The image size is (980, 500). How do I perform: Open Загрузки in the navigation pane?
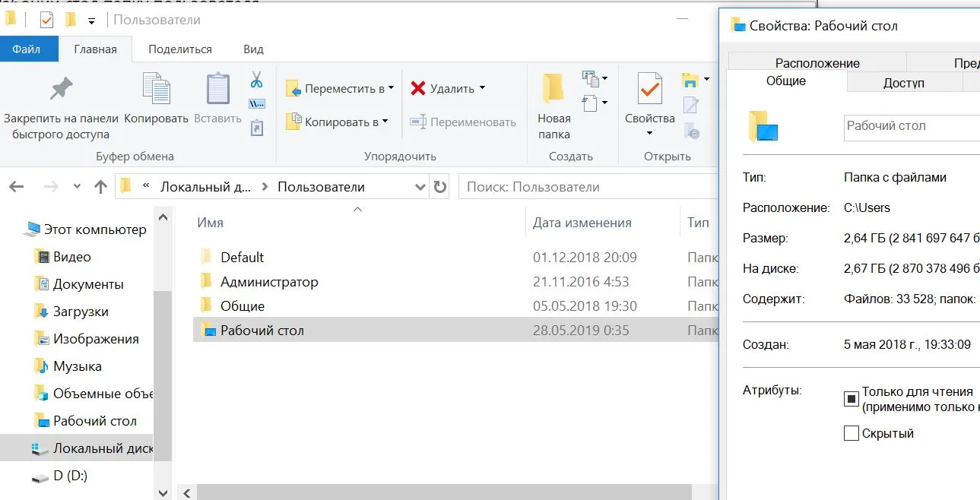[71, 312]
